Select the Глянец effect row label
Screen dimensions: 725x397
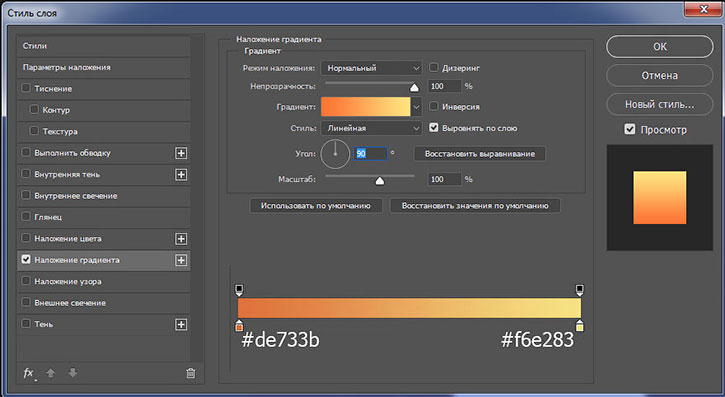click(48, 217)
